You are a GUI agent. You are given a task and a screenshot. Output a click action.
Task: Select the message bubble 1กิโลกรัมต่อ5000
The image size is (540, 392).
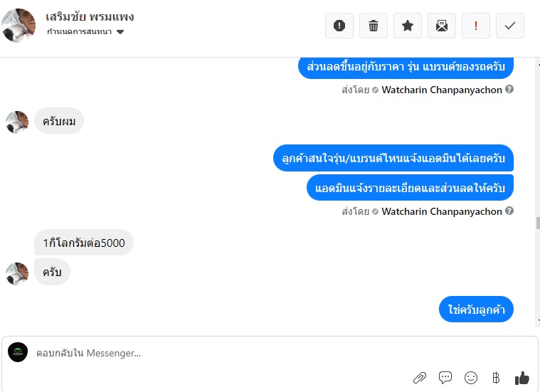pos(84,243)
